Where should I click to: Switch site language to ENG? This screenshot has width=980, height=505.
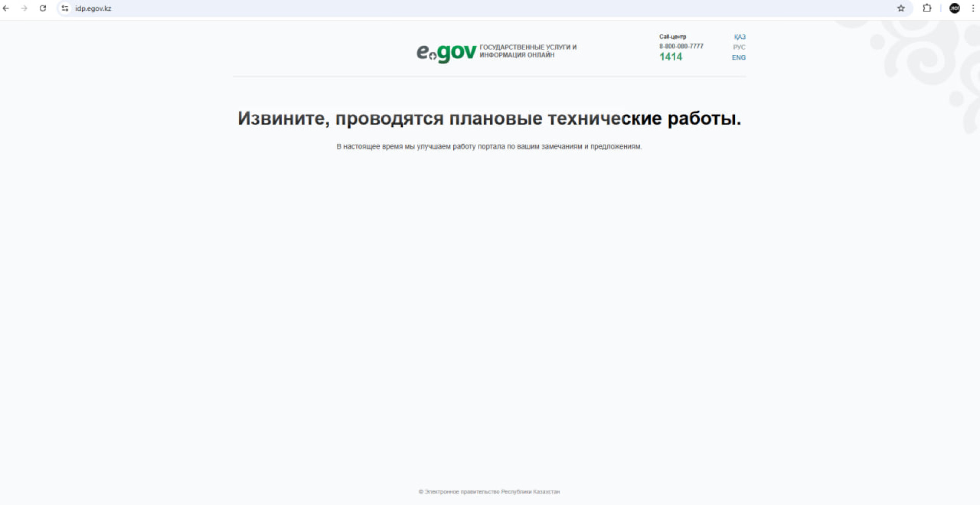point(739,57)
